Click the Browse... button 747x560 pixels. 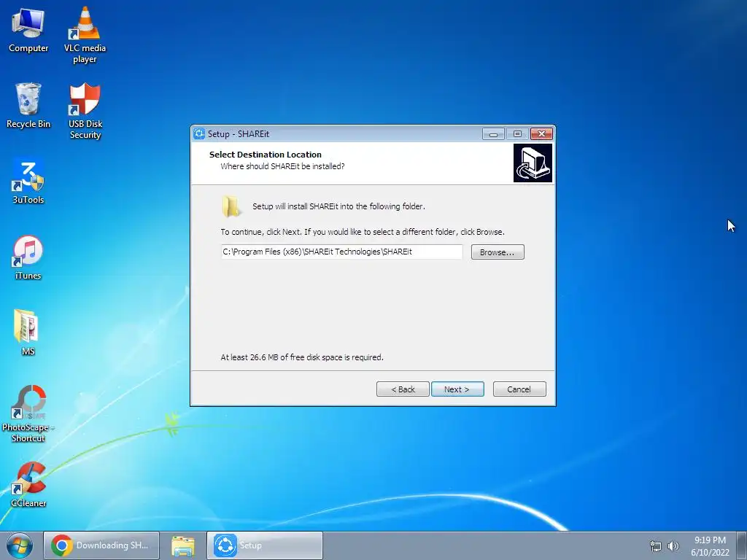click(x=498, y=252)
